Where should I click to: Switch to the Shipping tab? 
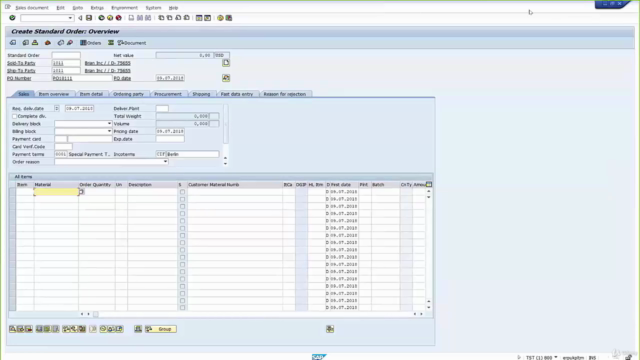coord(201,94)
